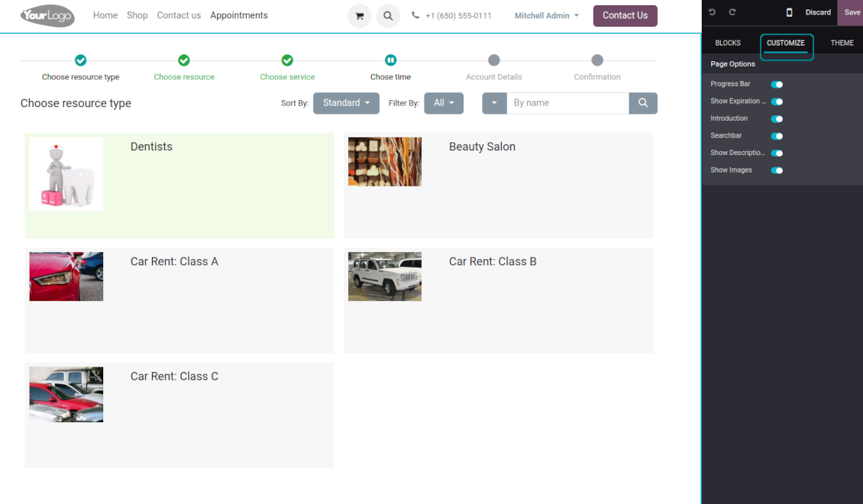Save the website edits
Image resolution: width=863 pixels, height=504 pixels.
(x=852, y=12)
